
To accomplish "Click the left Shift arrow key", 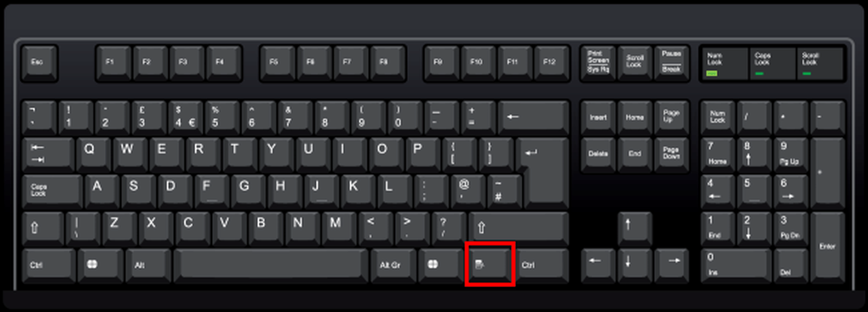I will click(x=43, y=228).
